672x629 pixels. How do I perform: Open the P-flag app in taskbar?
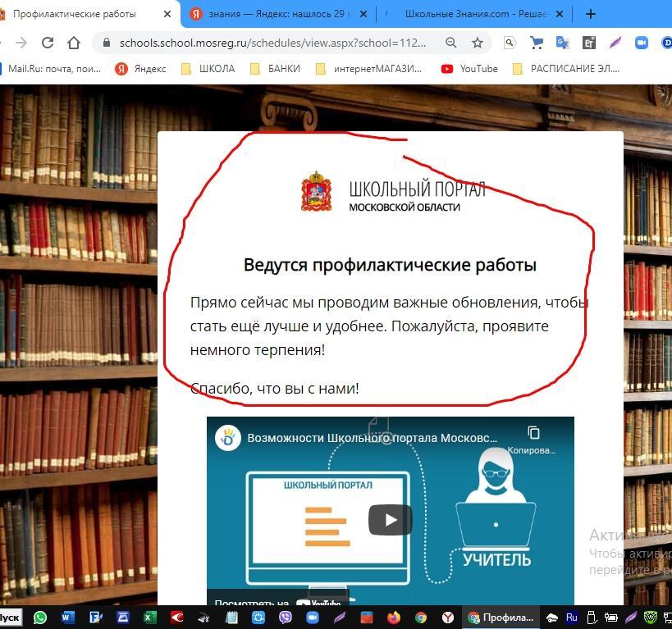click(x=95, y=618)
